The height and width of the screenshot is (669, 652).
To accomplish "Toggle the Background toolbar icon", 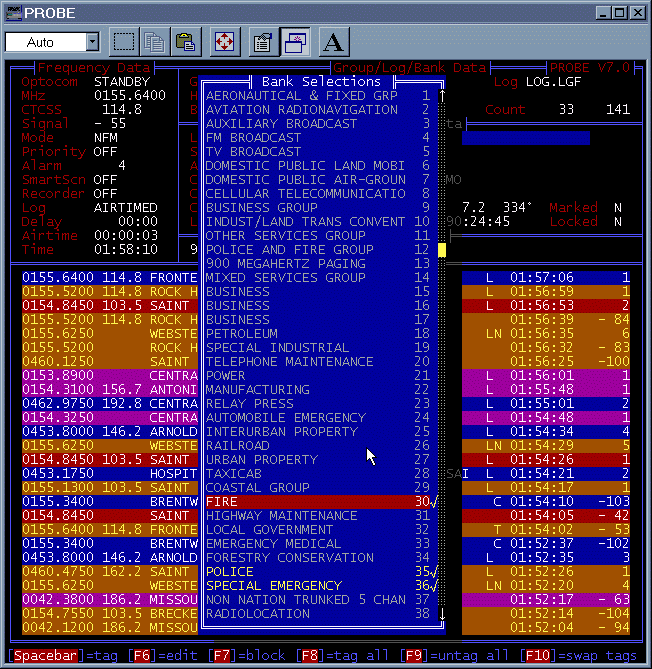I will click(295, 42).
